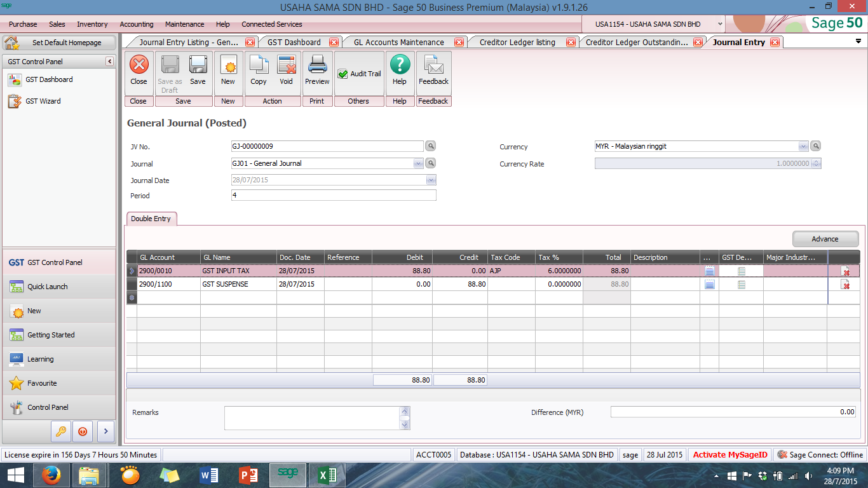Open the tab list dropdown arrow
This screenshot has height=488, width=868.
(858, 41)
